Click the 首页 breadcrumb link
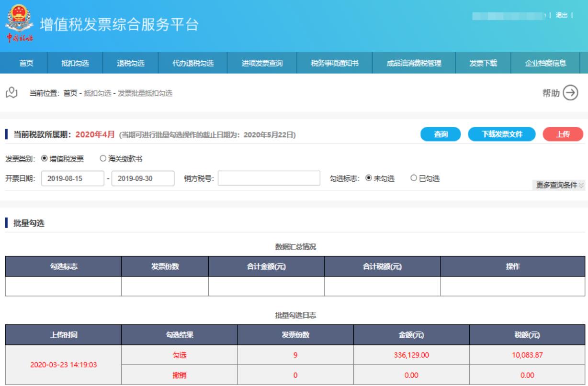The image size is (588, 386). pos(70,93)
